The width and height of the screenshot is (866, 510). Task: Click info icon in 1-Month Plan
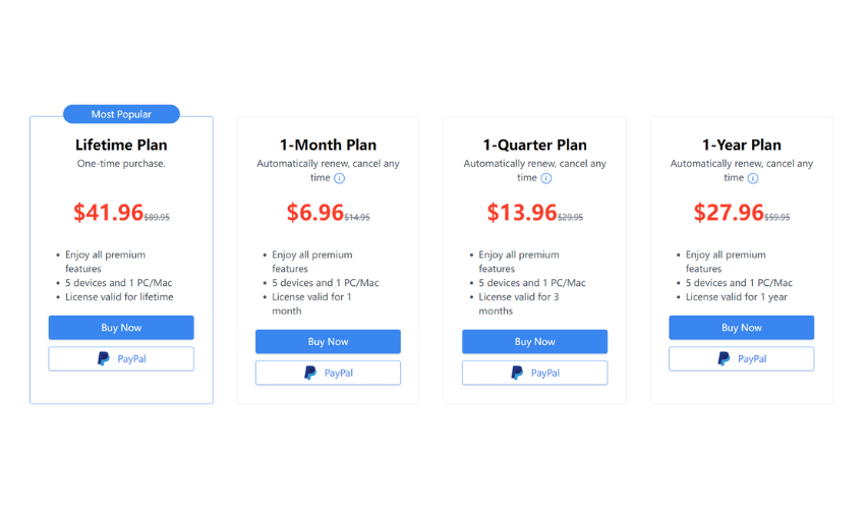[339, 178]
